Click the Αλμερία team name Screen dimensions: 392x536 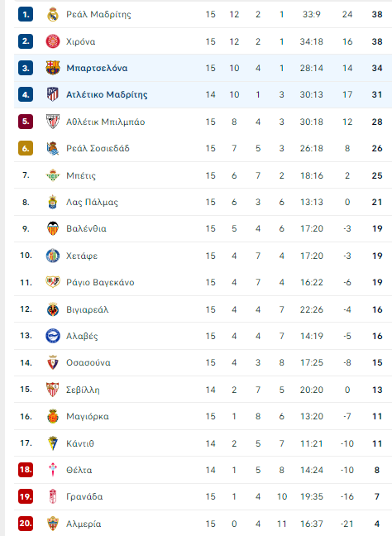click(84, 524)
